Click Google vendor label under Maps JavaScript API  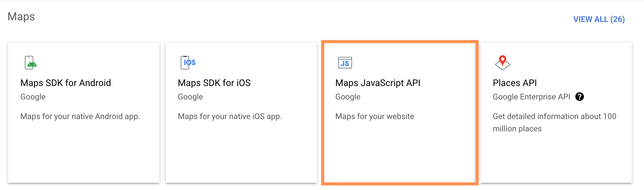point(348,97)
